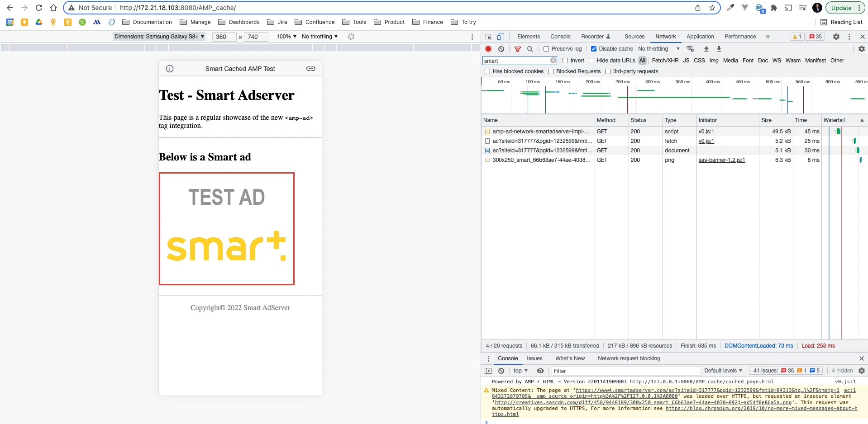Open the console 'top' context dropdown
Image resolution: width=868 pixels, height=424 pixels.
(520, 371)
